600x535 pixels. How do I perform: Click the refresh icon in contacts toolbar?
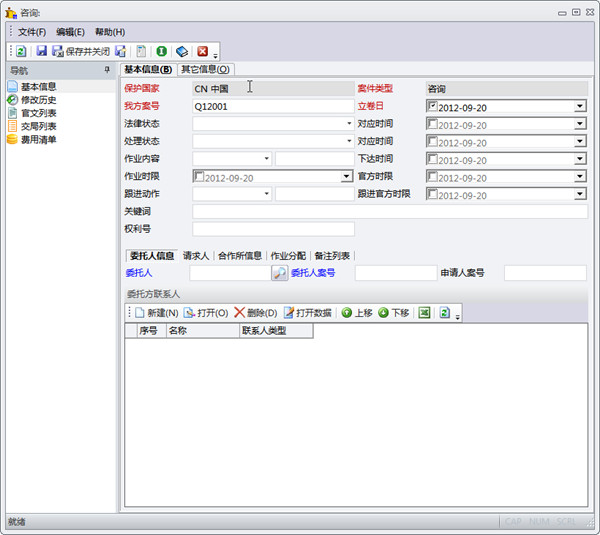tap(445, 313)
